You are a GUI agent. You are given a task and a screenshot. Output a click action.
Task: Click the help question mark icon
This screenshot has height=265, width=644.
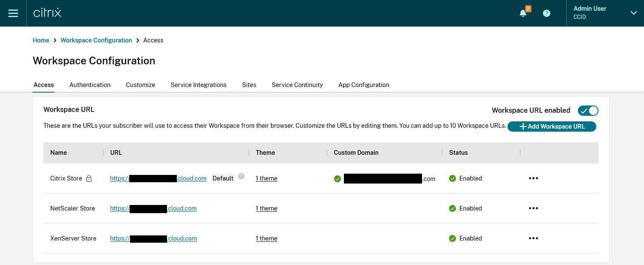[x=547, y=13]
